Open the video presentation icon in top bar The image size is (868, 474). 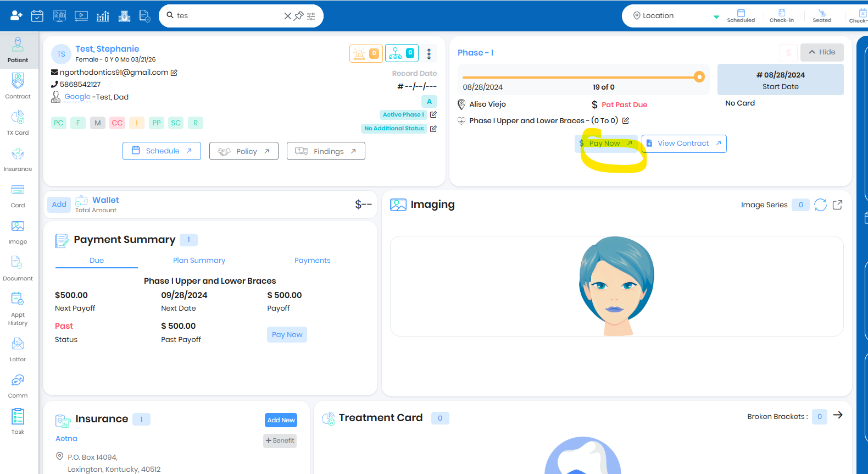81,16
